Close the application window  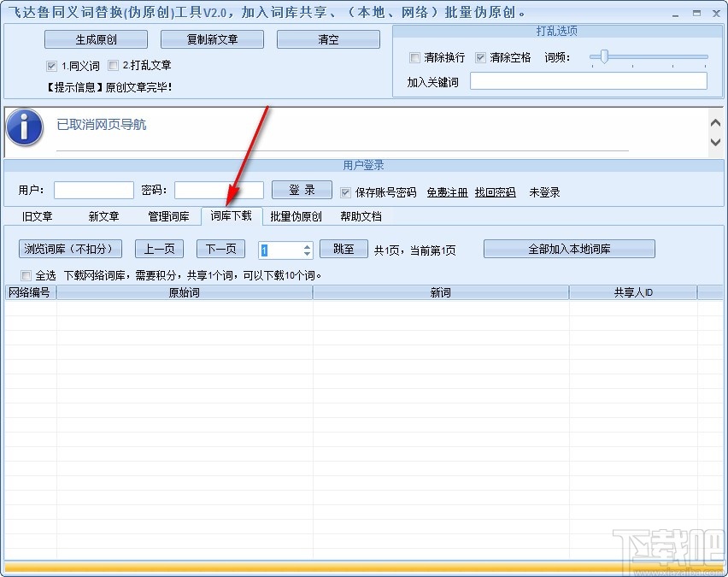(716, 14)
